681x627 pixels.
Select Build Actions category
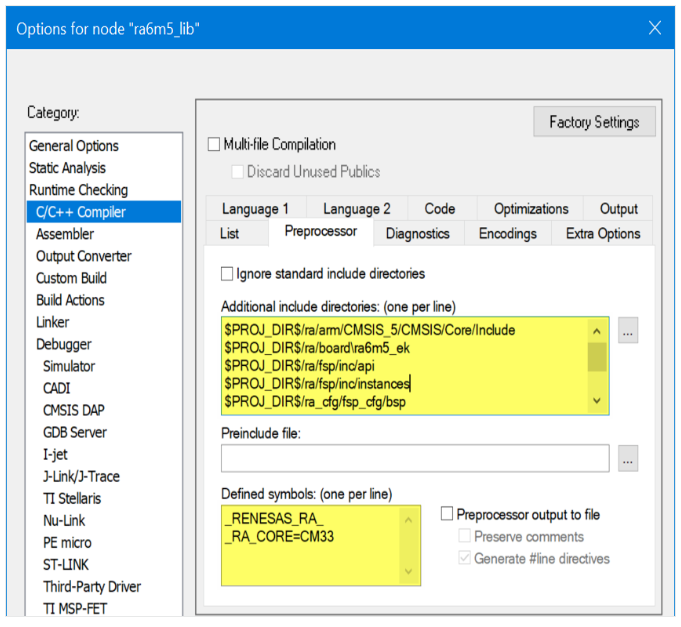tap(70, 300)
